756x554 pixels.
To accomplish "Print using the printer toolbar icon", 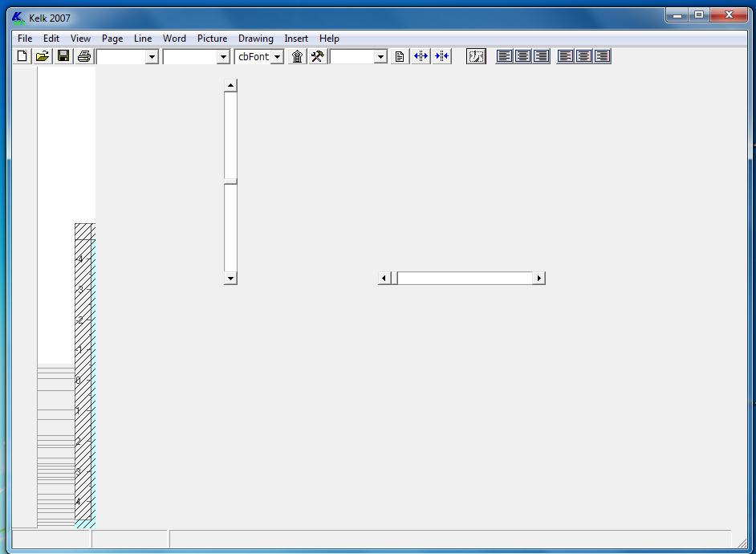I will (84, 56).
